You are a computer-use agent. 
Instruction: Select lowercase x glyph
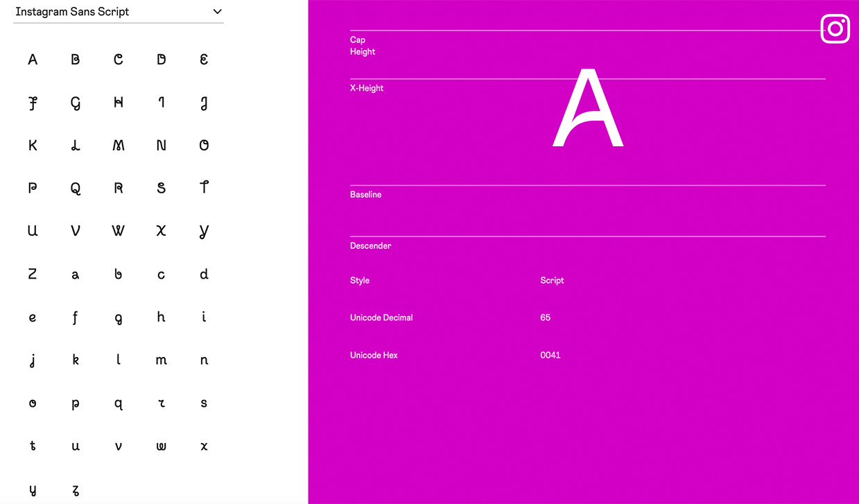coord(204,447)
